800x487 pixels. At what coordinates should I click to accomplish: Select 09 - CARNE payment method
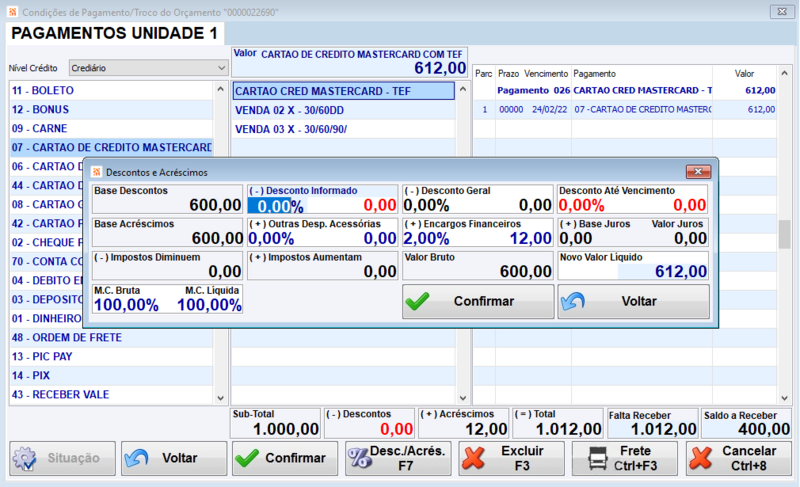(111, 129)
